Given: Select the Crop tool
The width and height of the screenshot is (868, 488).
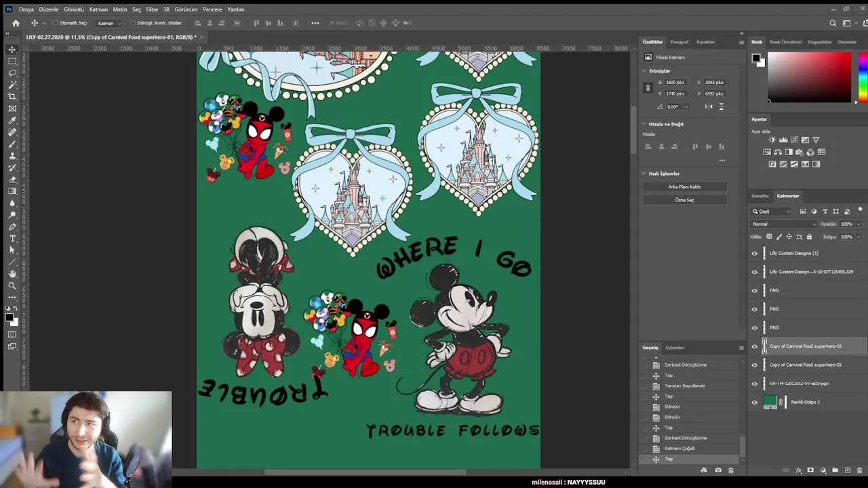Looking at the screenshot, I should 12,96.
